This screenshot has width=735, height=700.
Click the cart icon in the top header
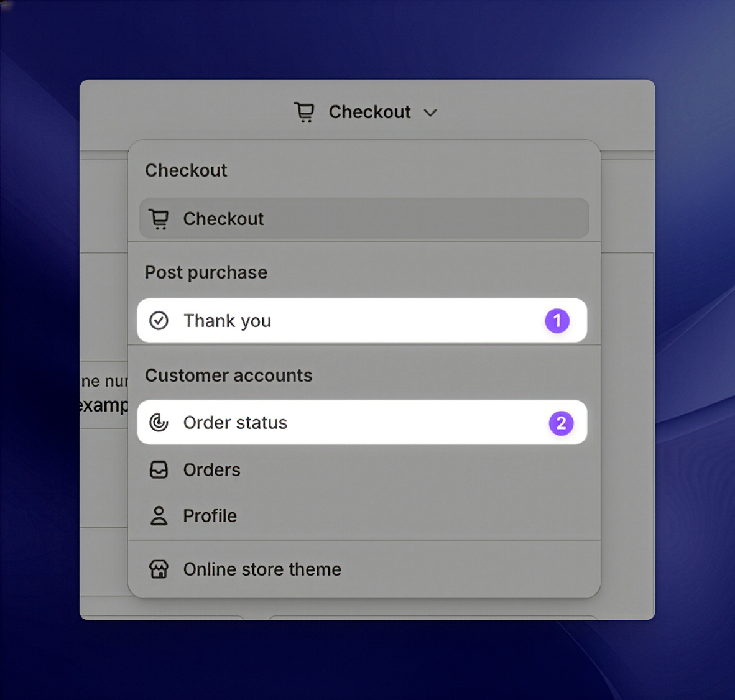tap(304, 113)
